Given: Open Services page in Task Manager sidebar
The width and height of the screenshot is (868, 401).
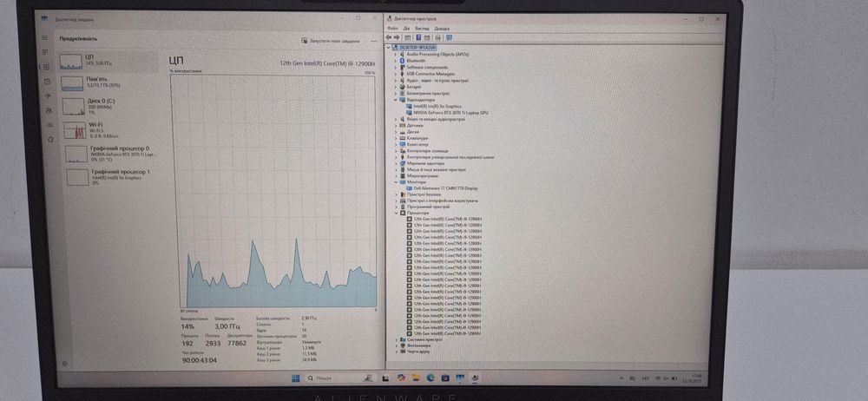Looking at the screenshot, I should coord(50,139).
